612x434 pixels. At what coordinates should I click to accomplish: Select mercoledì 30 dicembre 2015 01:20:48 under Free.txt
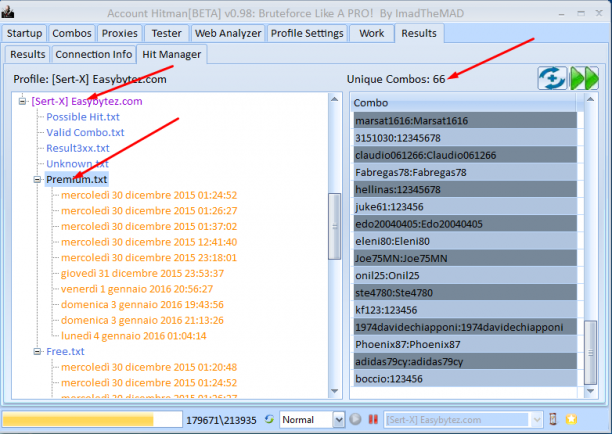point(149,367)
